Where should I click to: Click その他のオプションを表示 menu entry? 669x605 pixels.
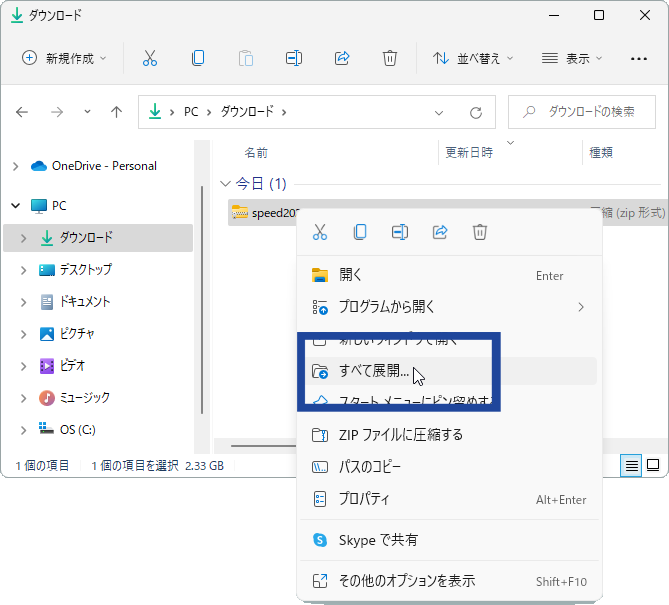[407, 581]
